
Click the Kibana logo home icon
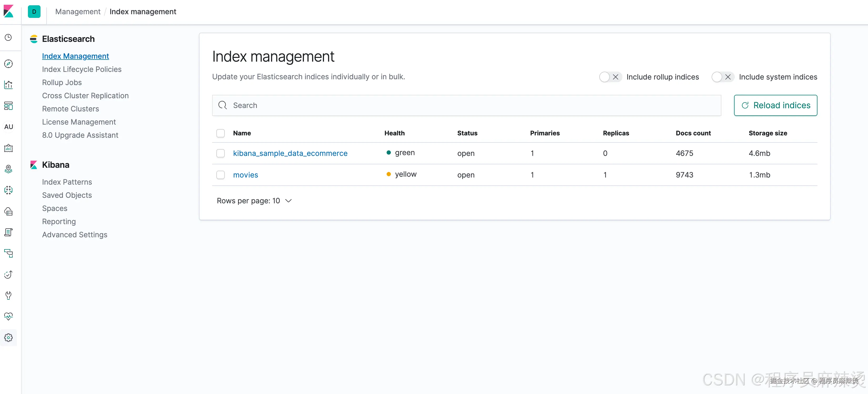coord(8,12)
